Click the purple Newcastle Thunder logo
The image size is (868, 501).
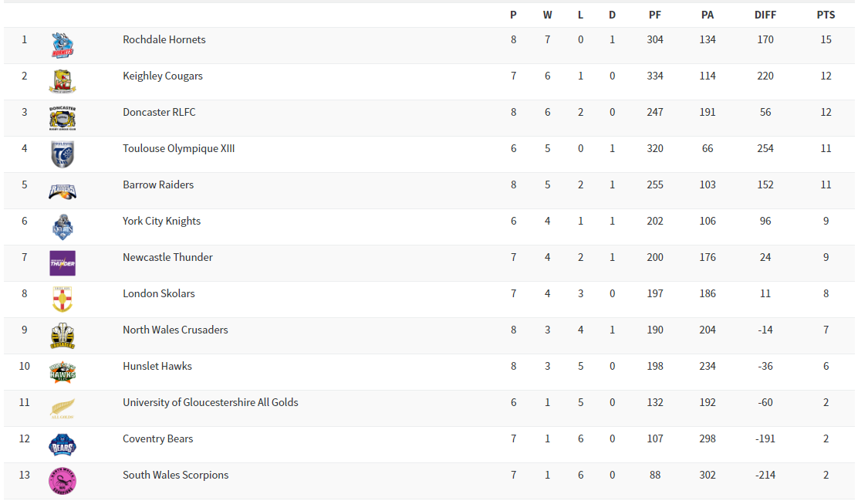(x=62, y=263)
